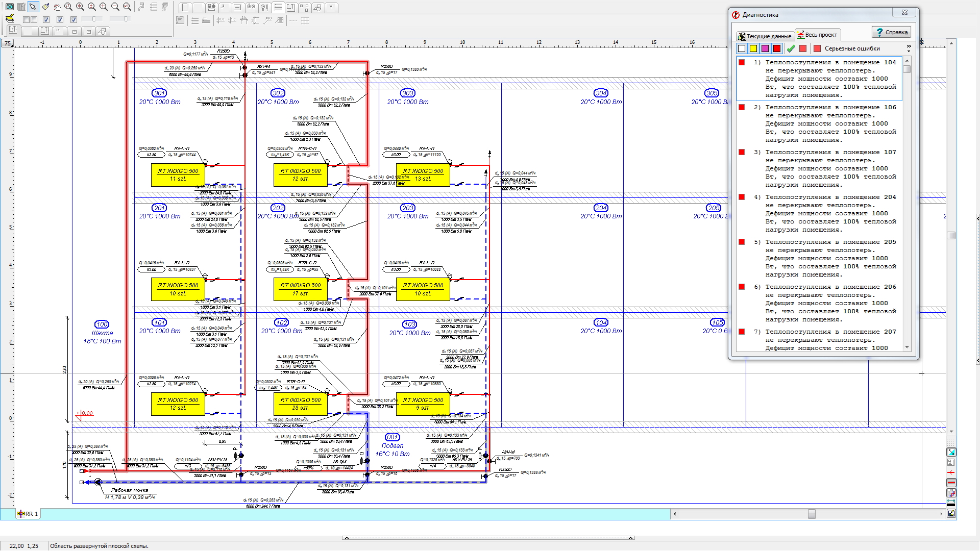Image resolution: width=980 pixels, height=551 pixels.
Task: Click the green checkmark in diagnostics toolbar
Action: coord(791,48)
